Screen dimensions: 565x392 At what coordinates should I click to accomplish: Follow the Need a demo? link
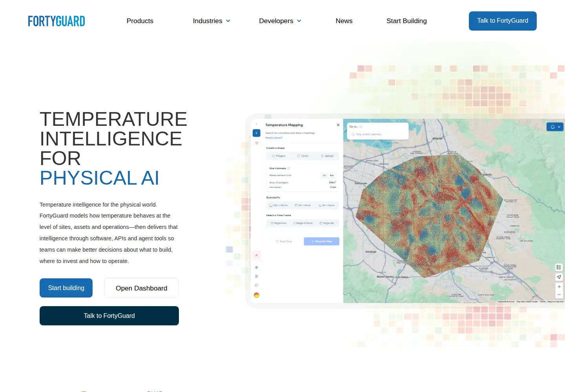tap(274, 138)
